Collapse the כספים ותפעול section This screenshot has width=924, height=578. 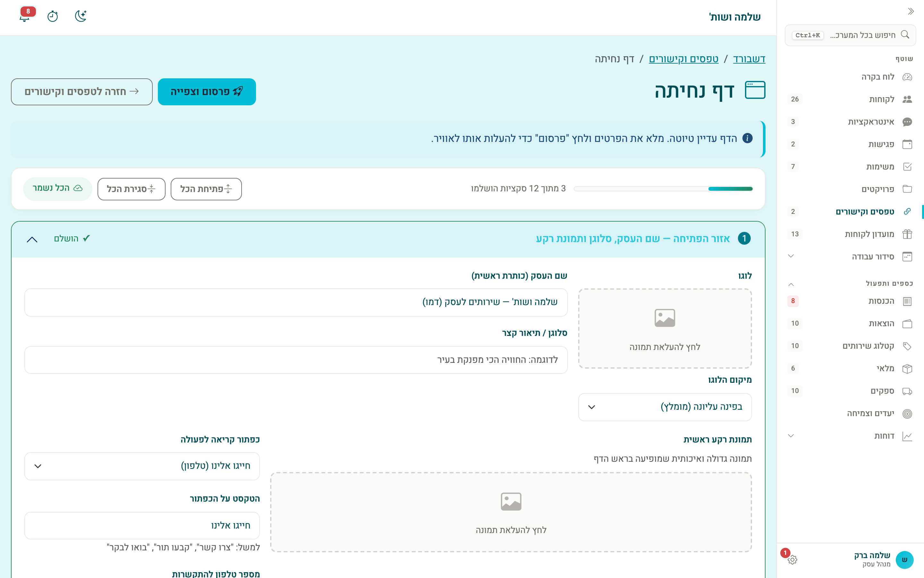(x=791, y=284)
